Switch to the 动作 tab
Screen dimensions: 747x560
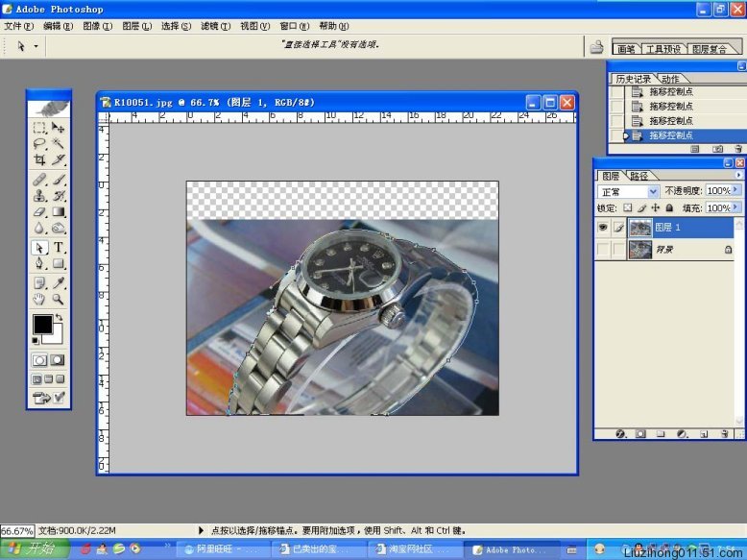tap(670, 79)
